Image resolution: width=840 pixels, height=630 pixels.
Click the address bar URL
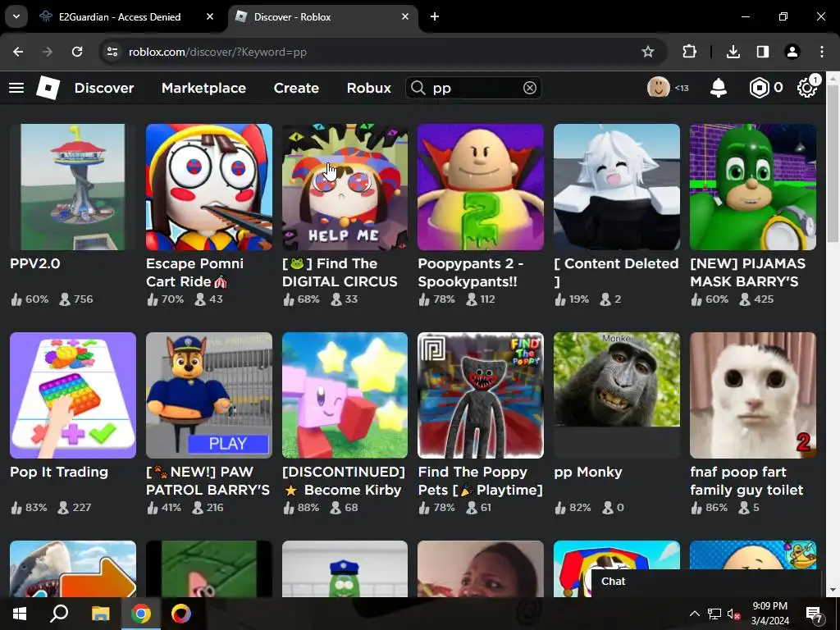point(217,52)
